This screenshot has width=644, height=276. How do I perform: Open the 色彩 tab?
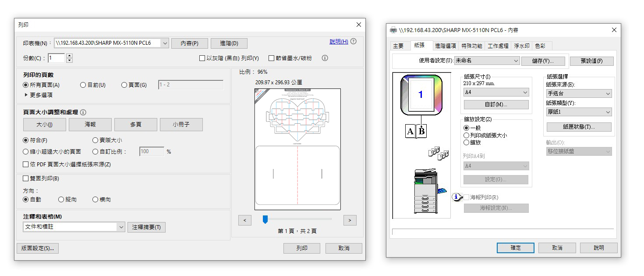coord(540,46)
